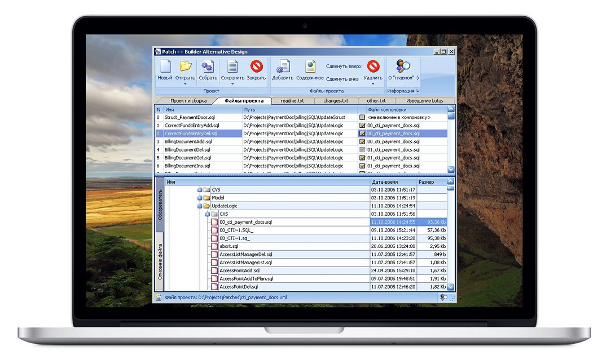The image size is (611, 364).
Task: Collapse the UpdateLogic folder node
Action: point(200,206)
